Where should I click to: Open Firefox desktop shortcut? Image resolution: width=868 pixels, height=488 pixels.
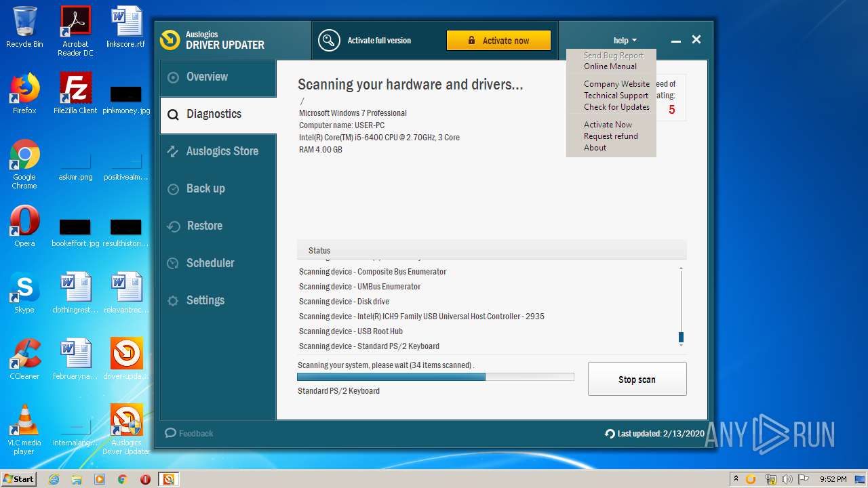(24, 94)
